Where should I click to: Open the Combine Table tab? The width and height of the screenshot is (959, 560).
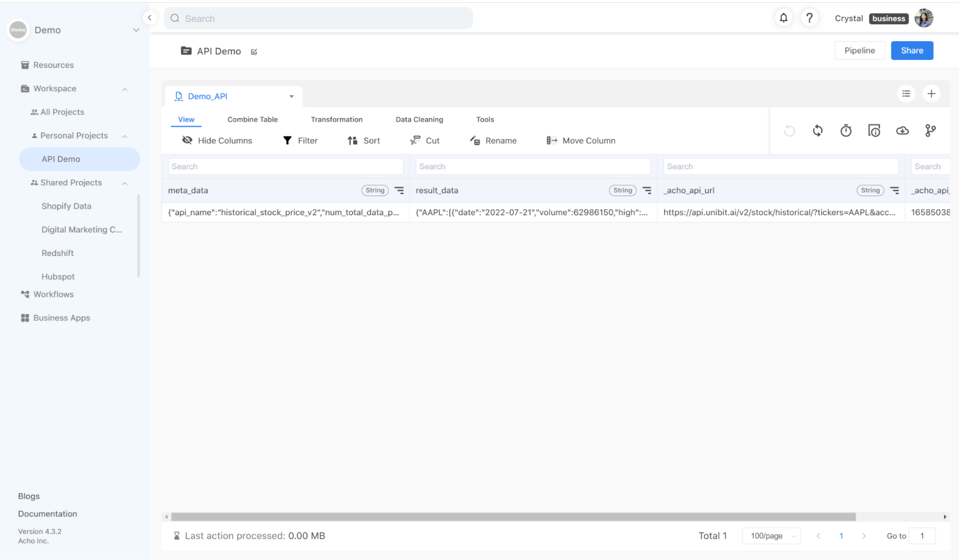pos(252,119)
